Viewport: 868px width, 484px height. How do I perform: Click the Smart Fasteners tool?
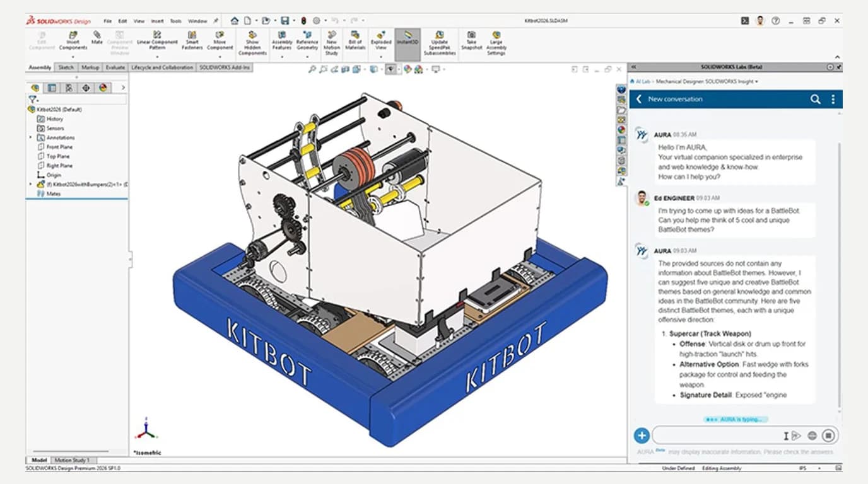(x=192, y=40)
